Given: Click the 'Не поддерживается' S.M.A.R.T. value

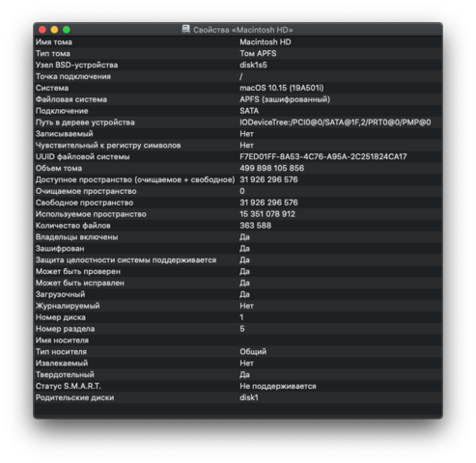Looking at the screenshot, I should [x=278, y=386].
